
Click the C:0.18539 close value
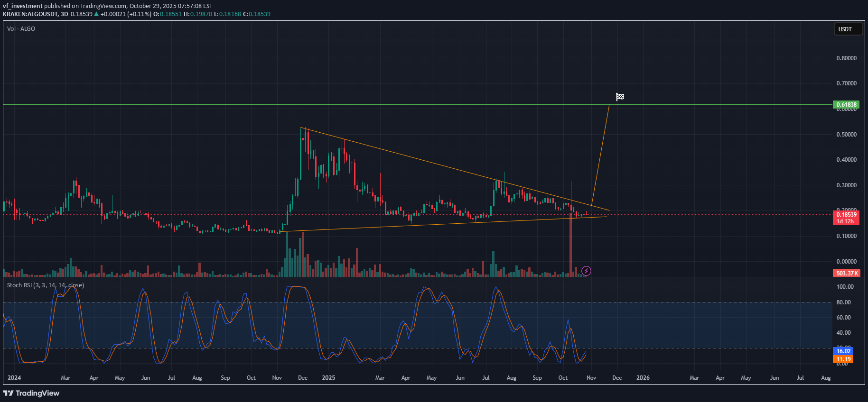[257, 14]
